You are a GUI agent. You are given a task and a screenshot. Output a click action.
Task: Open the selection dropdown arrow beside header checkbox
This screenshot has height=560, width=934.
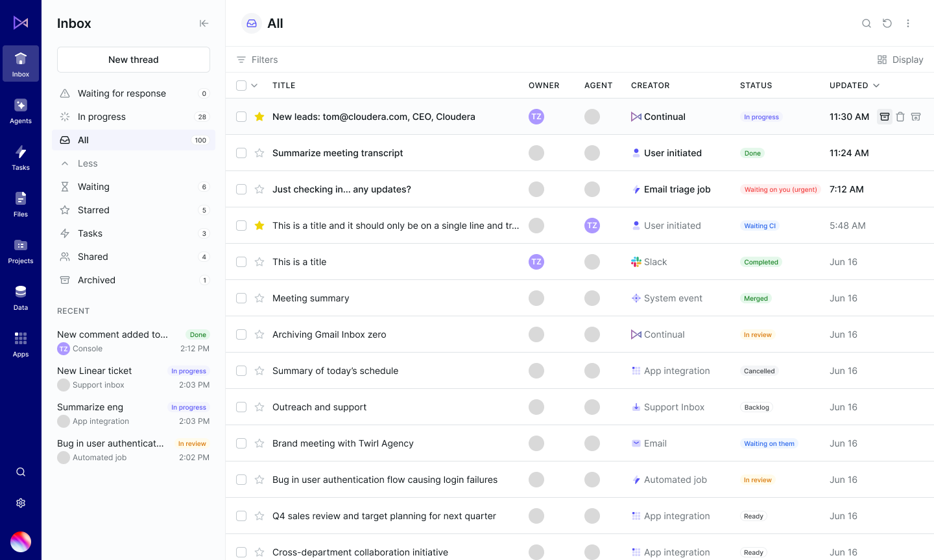(x=254, y=86)
